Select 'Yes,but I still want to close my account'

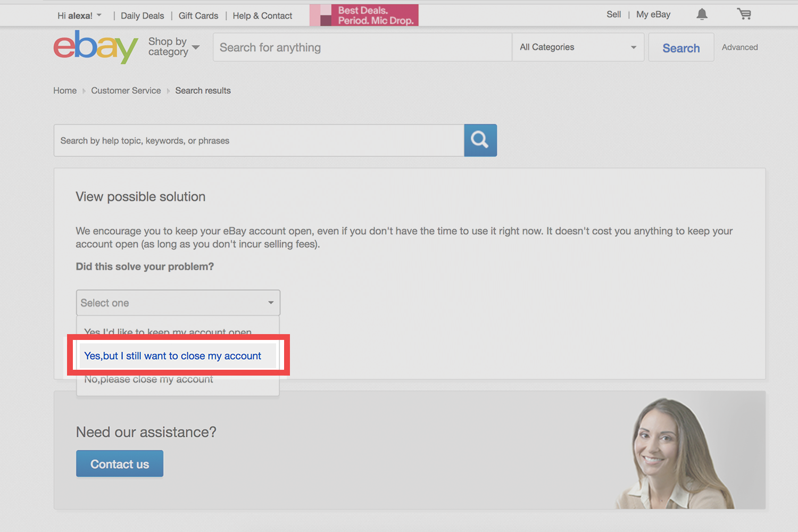coord(172,355)
